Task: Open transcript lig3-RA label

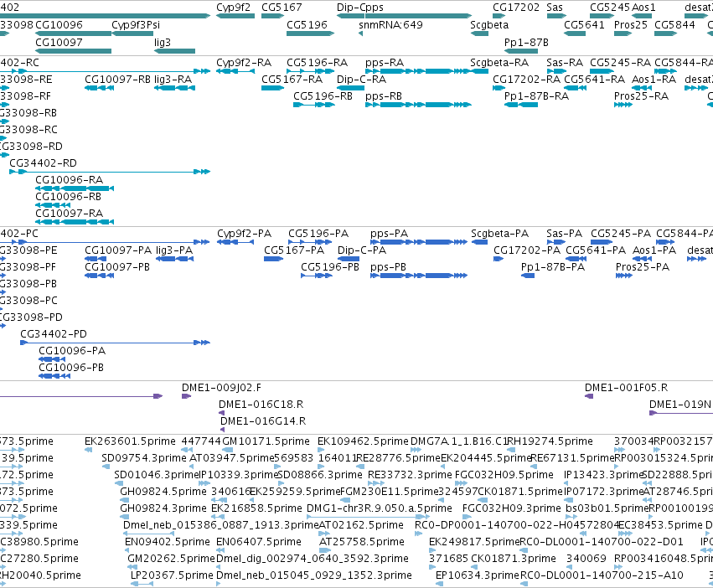Action: pos(173,80)
